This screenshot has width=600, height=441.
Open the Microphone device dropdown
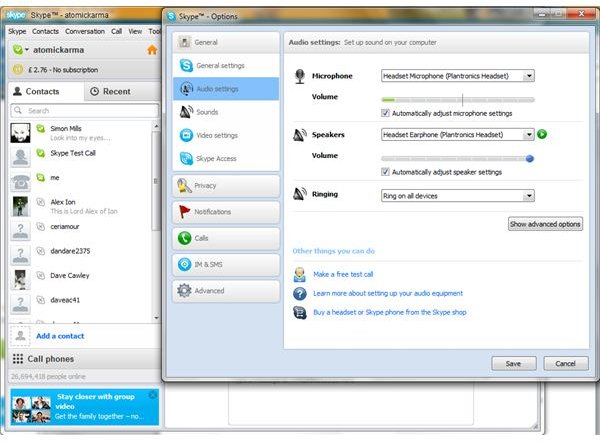point(458,76)
